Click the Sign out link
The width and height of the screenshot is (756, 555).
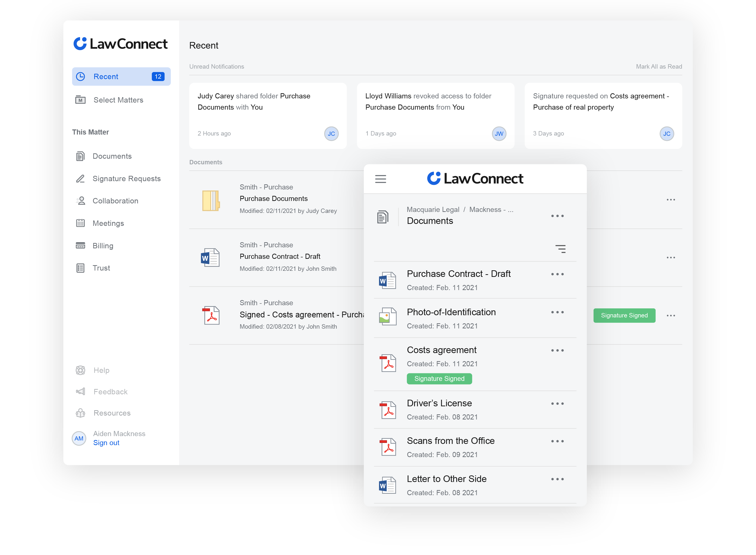coord(106,443)
